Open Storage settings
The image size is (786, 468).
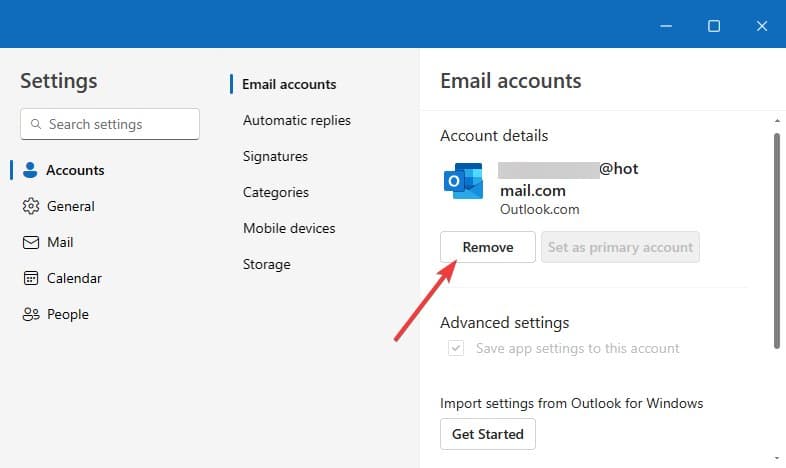[x=266, y=265]
